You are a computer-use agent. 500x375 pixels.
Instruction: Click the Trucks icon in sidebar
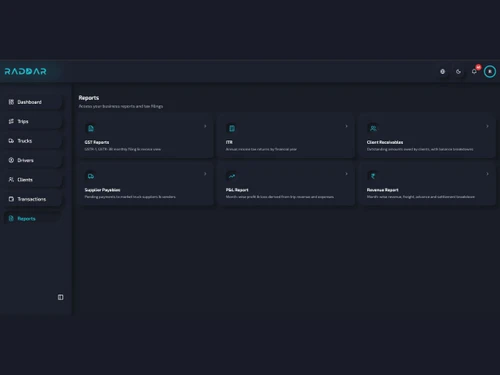(x=11, y=141)
